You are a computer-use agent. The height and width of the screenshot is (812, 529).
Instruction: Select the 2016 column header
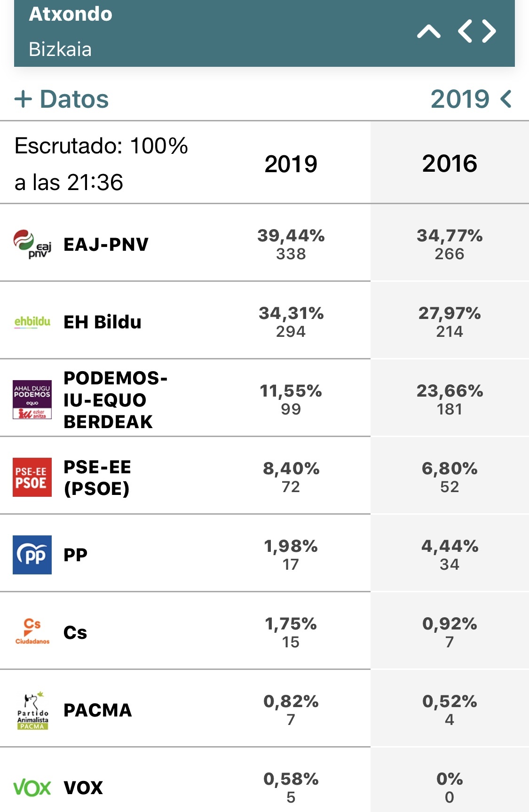(x=450, y=163)
